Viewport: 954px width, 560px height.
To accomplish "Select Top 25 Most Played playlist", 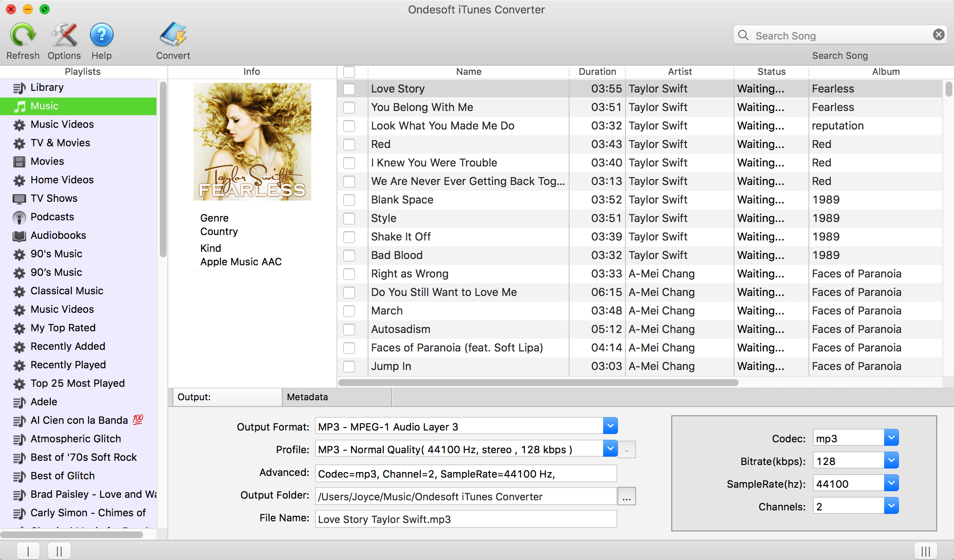I will (x=78, y=383).
